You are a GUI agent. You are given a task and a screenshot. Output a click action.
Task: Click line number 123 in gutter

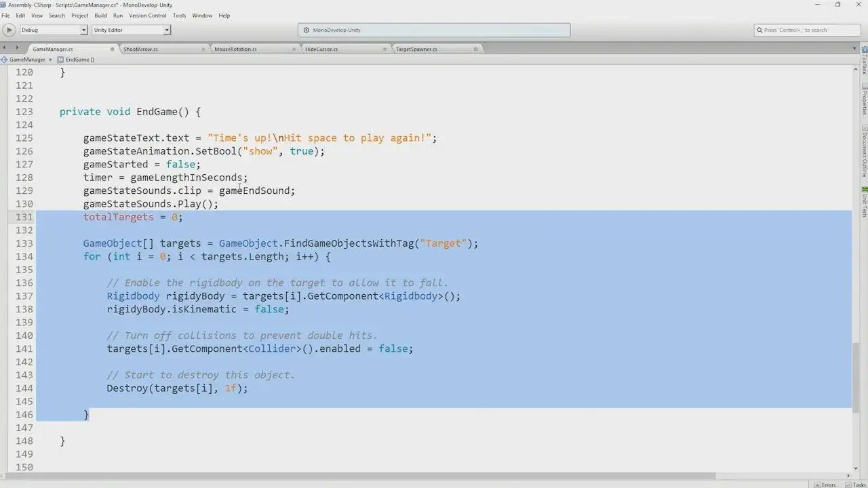pyautogui.click(x=24, y=112)
